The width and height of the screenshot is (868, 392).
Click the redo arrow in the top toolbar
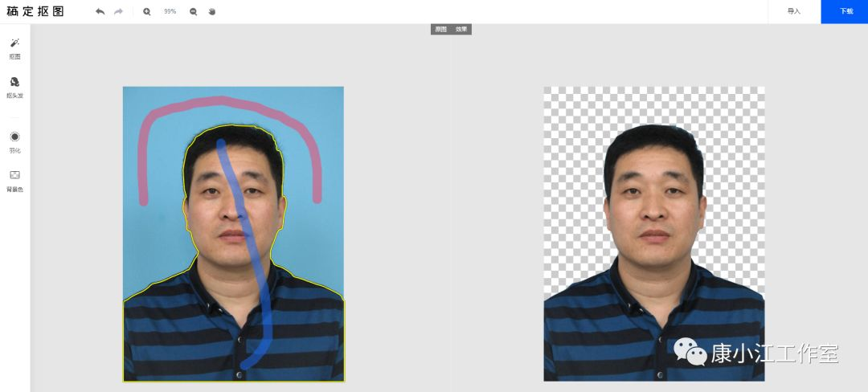[x=119, y=12]
